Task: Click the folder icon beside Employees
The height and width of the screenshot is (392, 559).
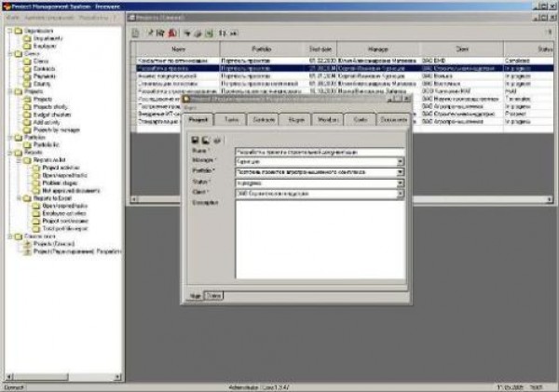Action: 27,46
